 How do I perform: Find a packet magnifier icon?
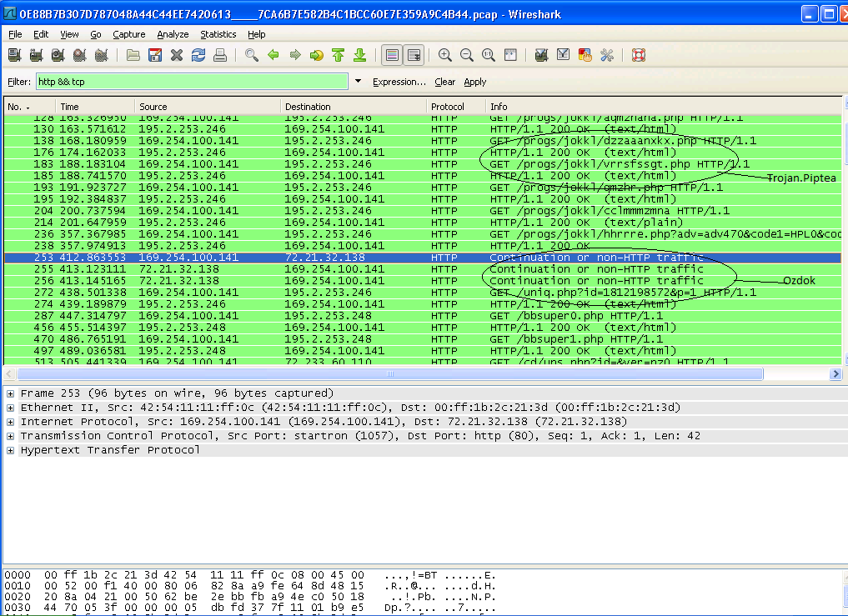point(252,55)
